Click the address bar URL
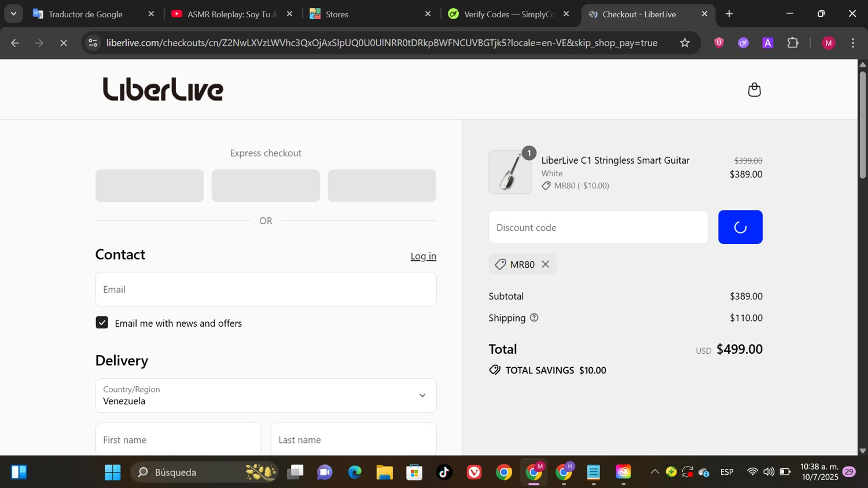This screenshot has height=488, width=868. pos(382,43)
